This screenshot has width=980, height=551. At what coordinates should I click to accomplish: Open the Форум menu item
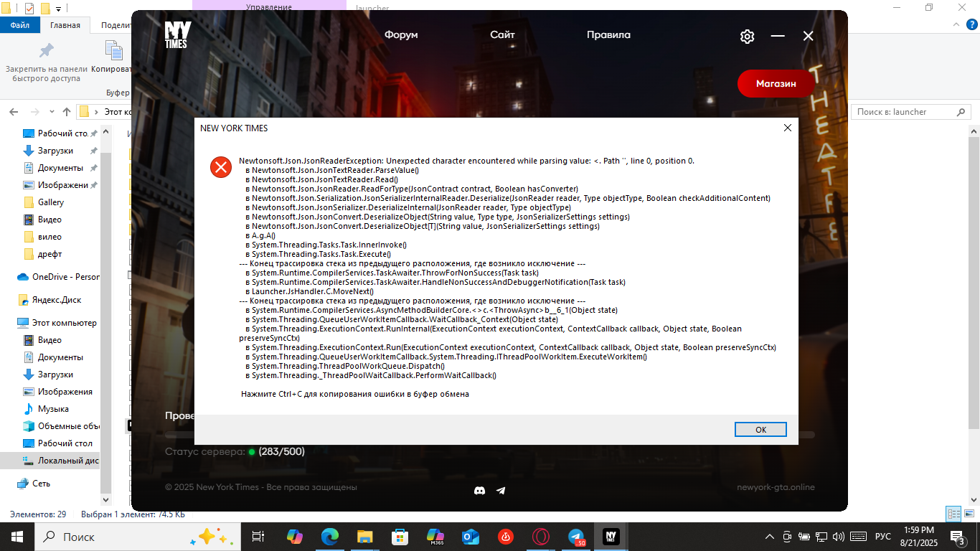pyautogui.click(x=400, y=35)
